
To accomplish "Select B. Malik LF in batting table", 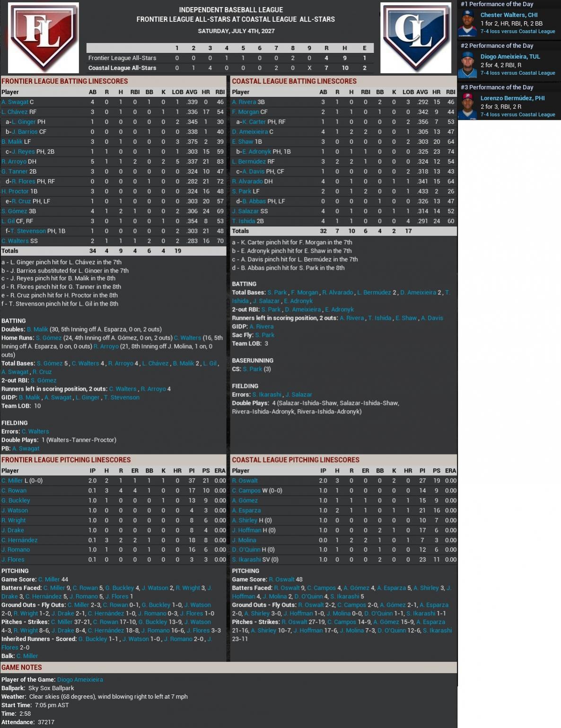I will coord(114,142).
